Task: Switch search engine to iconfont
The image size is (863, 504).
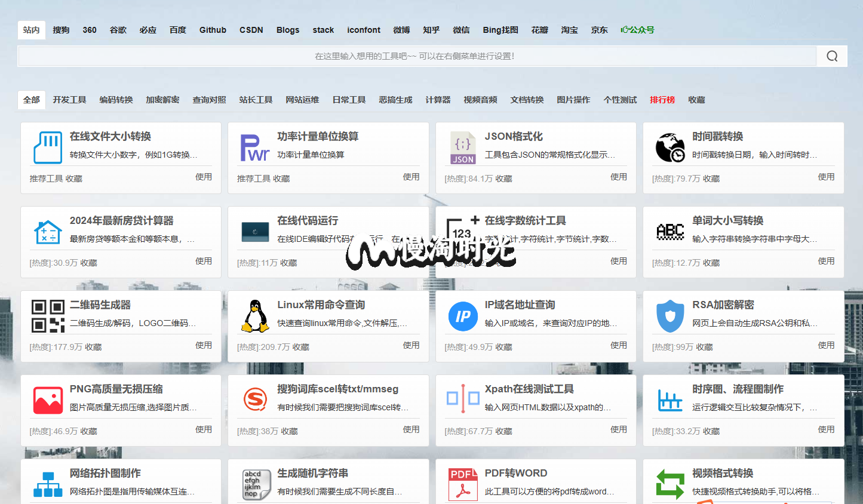Action: (x=364, y=30)
